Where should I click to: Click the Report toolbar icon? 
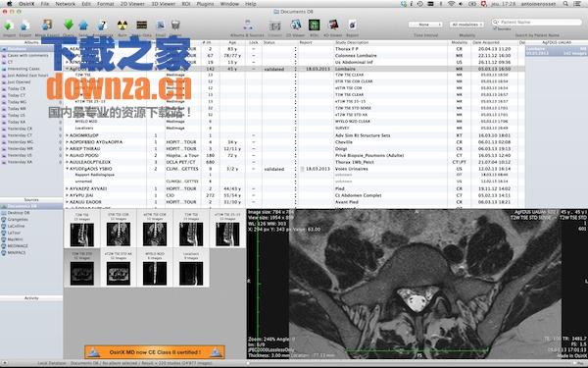pos(352,26)
